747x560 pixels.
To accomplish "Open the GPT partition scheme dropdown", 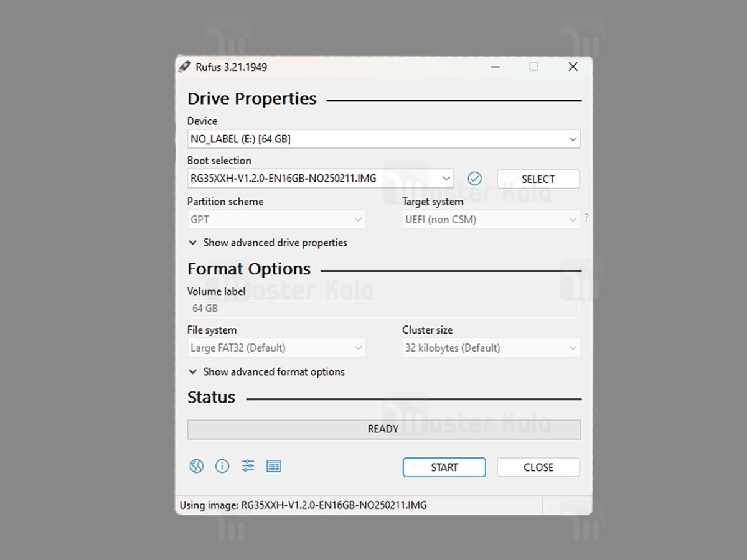I will coord(276,219).
